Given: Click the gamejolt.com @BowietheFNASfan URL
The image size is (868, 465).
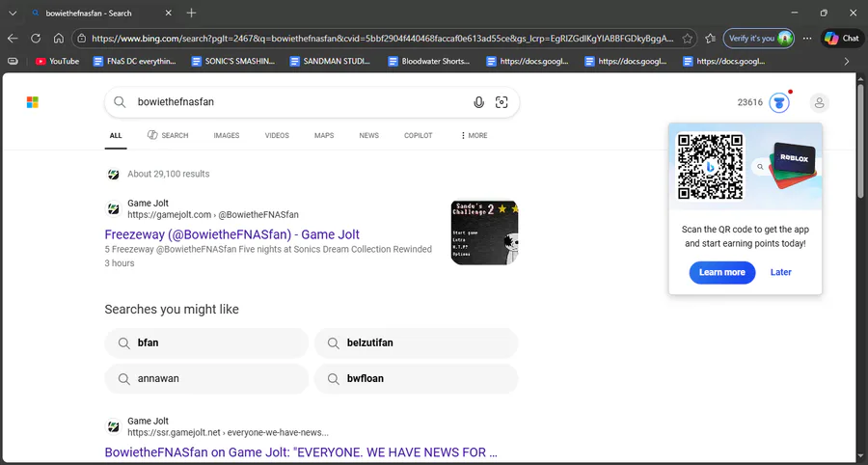Looking at the screenshot, I should 213,215.
